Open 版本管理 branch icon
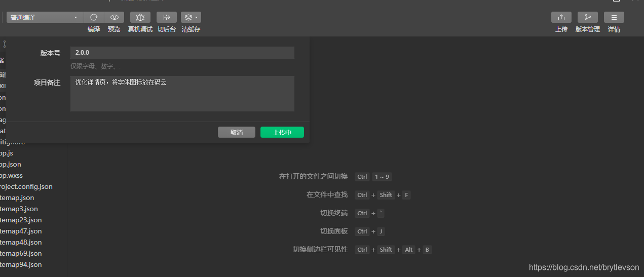The width and height of the screenshot is (644, 277). click(588, 17)
